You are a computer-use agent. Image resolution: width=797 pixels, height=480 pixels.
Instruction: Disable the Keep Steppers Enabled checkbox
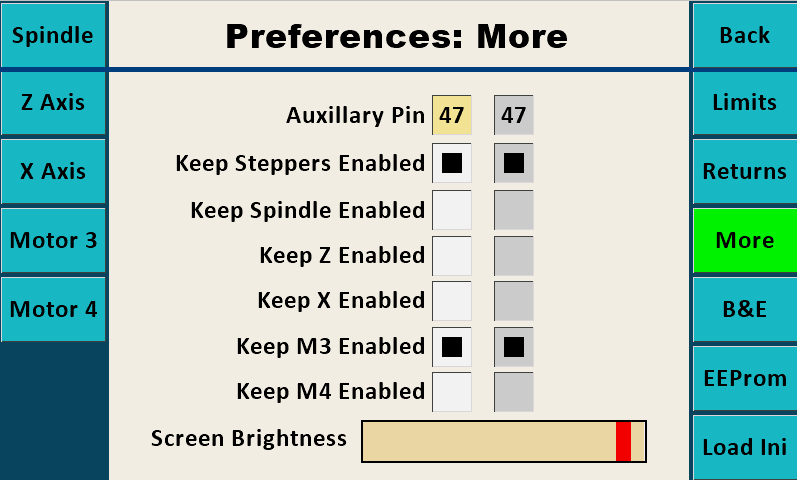click(x=452, y=163)
